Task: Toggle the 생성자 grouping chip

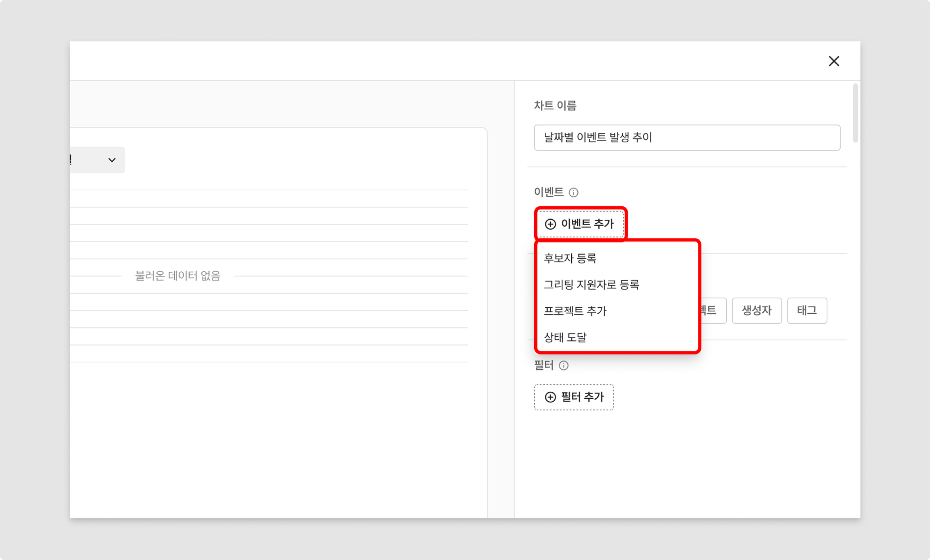Action: click(x=756, y=311)
